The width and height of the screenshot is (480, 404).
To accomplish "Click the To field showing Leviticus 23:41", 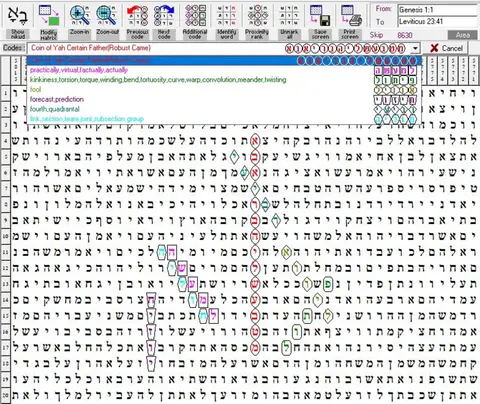I will [438, 22].
